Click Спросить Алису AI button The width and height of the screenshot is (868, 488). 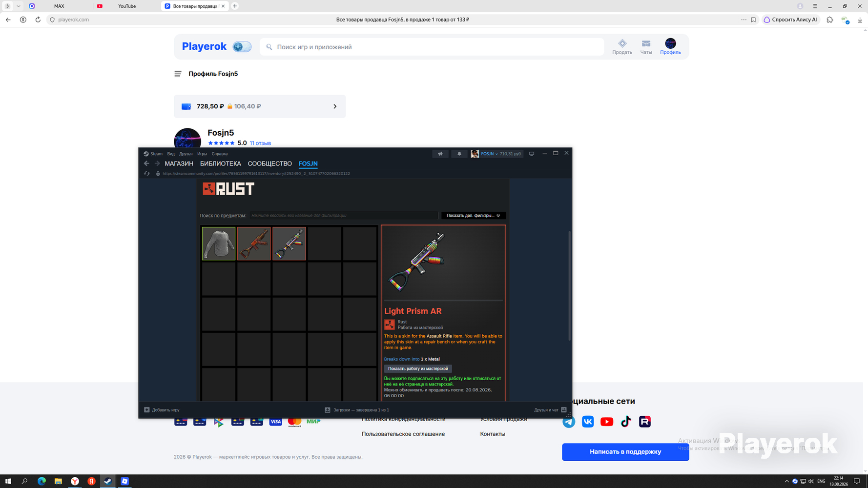(x=790, y=20)
